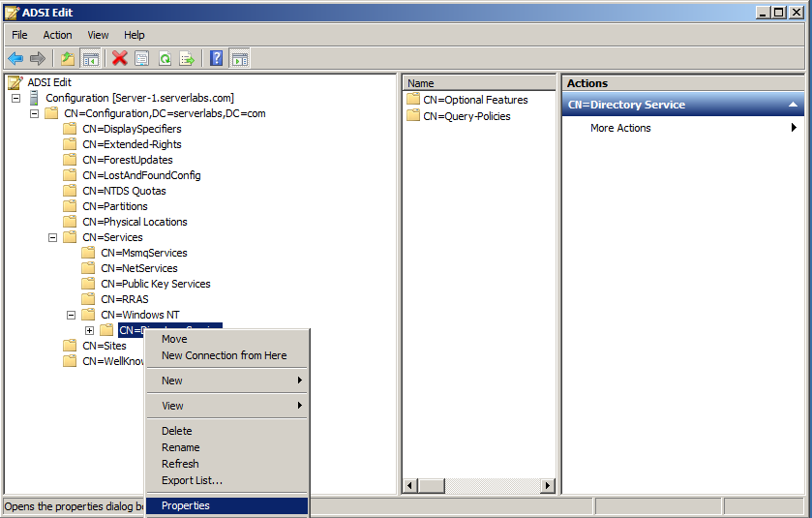Image resolution: width=812 pixels, height=518 pixels.
Task: Select New Connection from Here
Action: pyautogui.click(x=227, y=355)
